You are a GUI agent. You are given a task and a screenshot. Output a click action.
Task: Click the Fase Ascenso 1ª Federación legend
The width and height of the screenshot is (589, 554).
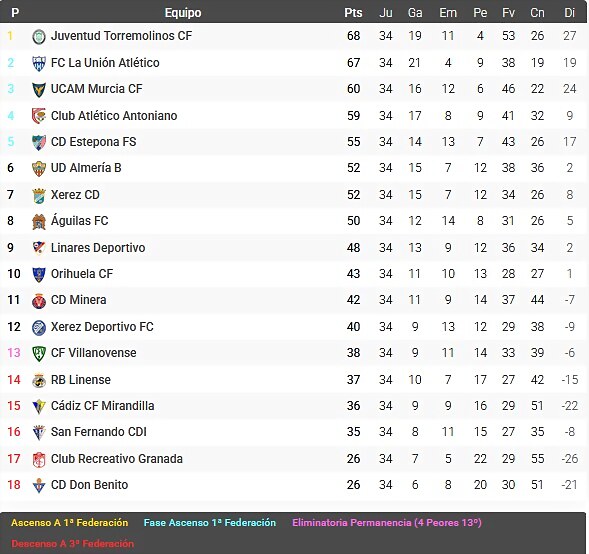210,522
